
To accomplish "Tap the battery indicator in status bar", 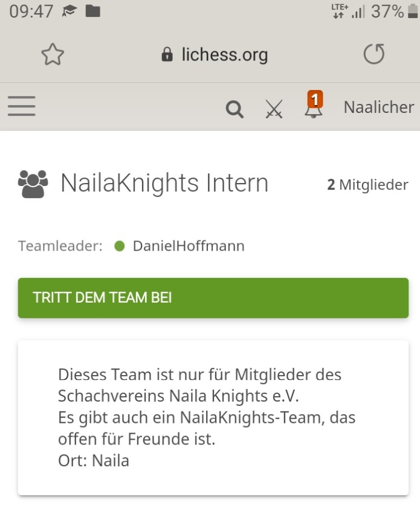I will (x=413, y=11).
